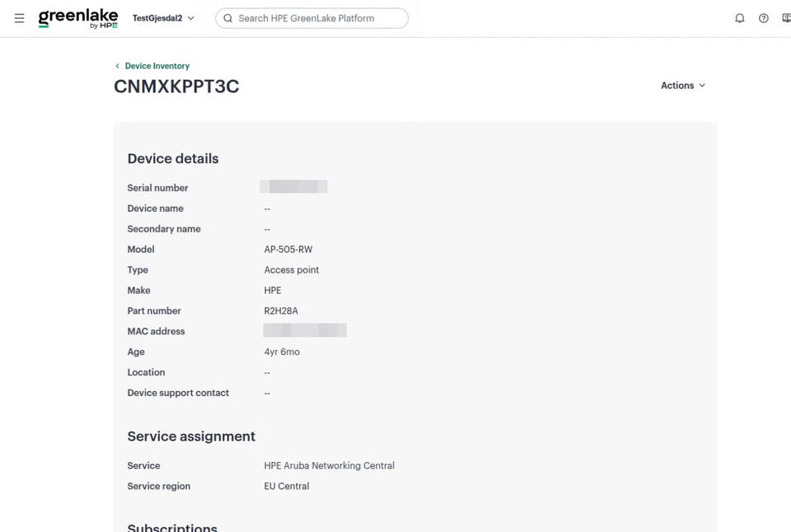This screenshot has height=532, width=791.
Task: Click the AP-505-RW model value
Action: point(288,249)
